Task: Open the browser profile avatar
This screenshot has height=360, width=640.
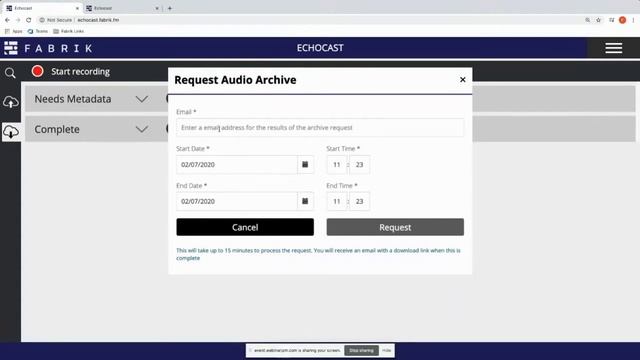Action: tap(622, 20)
